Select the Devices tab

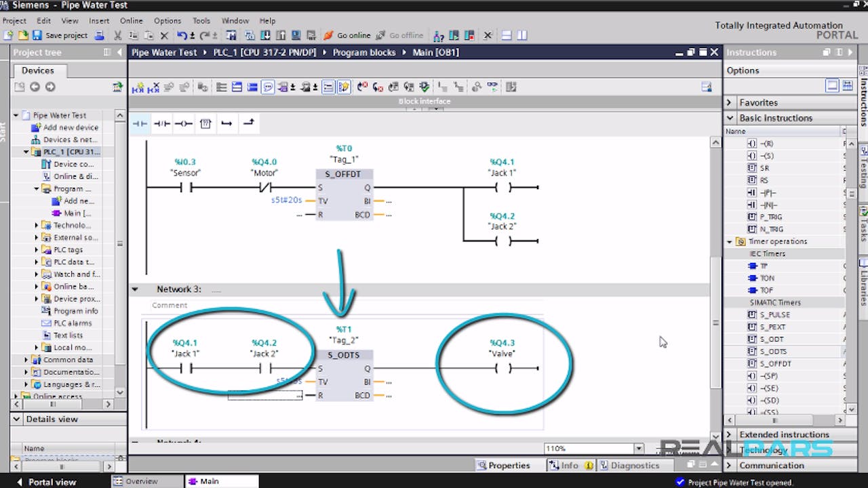[38, 70]
